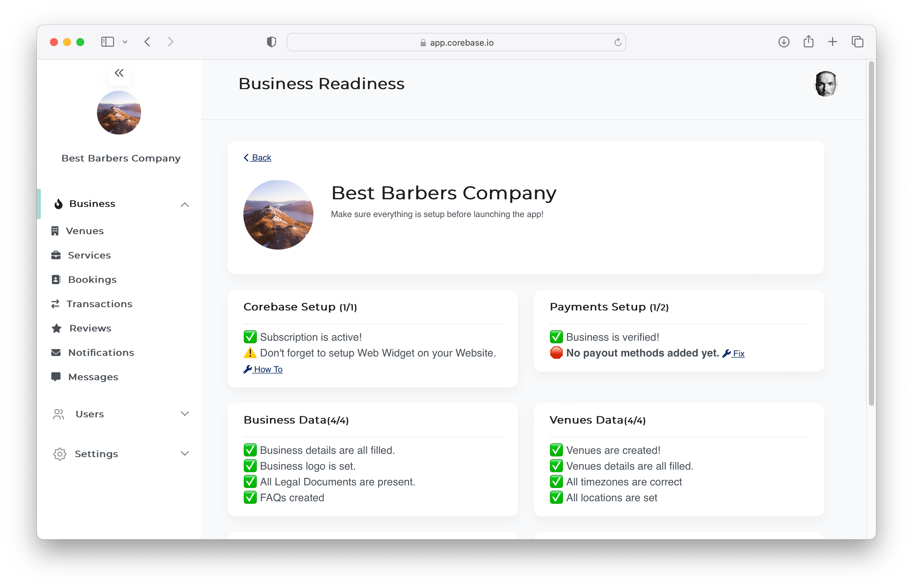The height and width of the screenshot is (588, 913).
Task: Open Messages in the sidebar
Action: click(93, 377)
